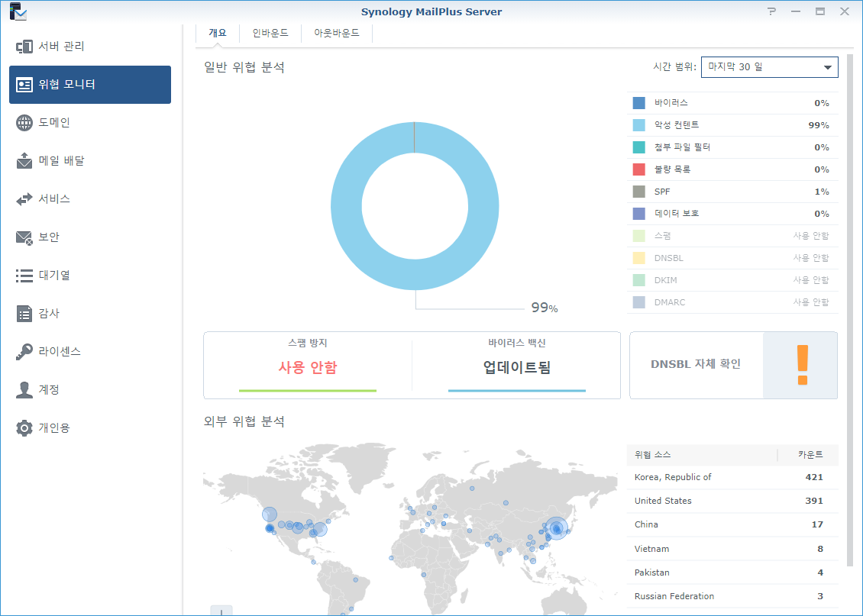Click the 첨부 파일 필터 legend swatch

pyautogui.click(x=639, y=147)
